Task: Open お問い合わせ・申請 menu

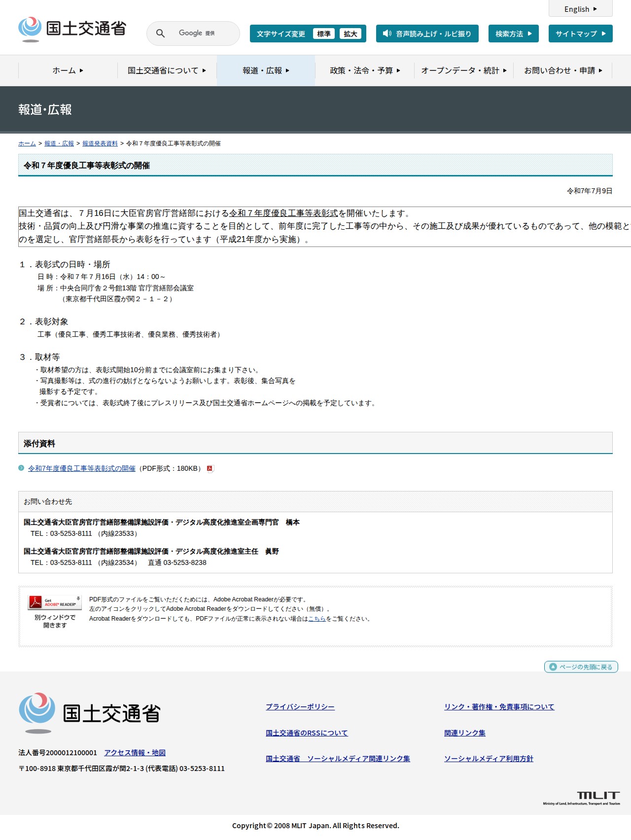Action: coord(563,70)
